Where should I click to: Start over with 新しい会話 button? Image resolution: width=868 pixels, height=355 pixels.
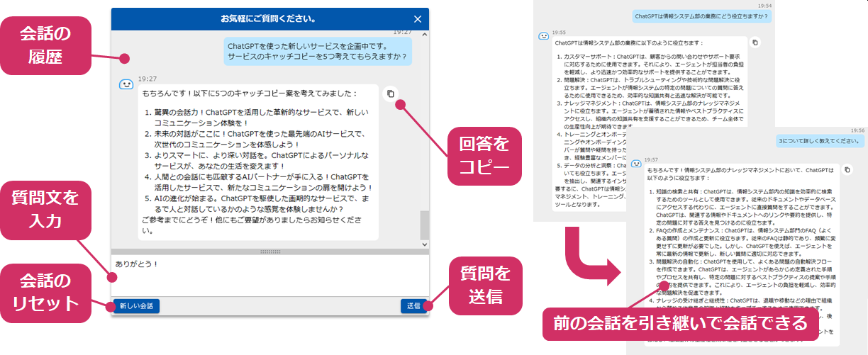click(x=137, y=306)
